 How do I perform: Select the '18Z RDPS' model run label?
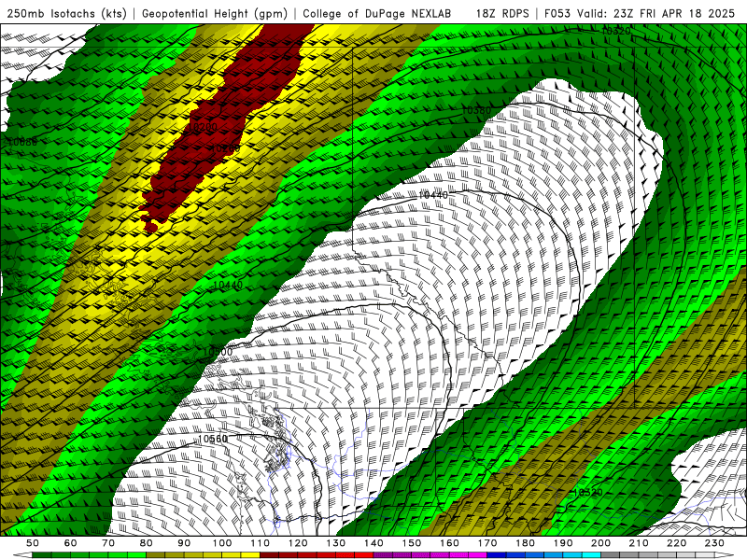click(502, 13)
